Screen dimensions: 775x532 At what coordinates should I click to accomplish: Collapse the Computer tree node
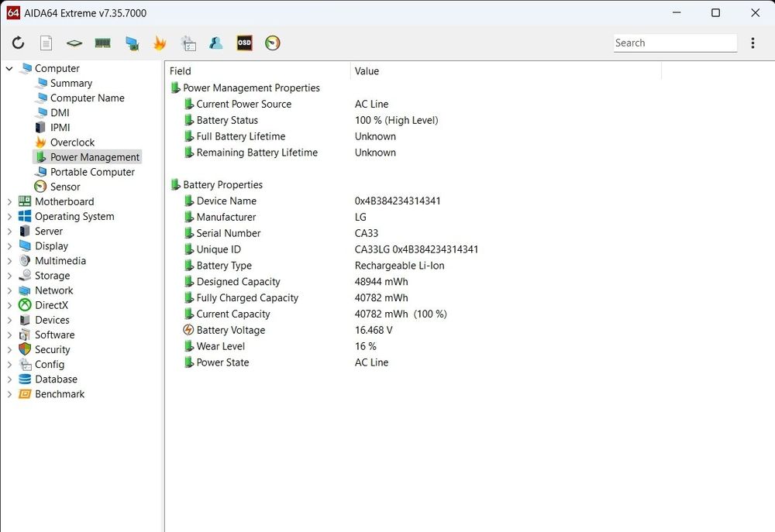9,68
